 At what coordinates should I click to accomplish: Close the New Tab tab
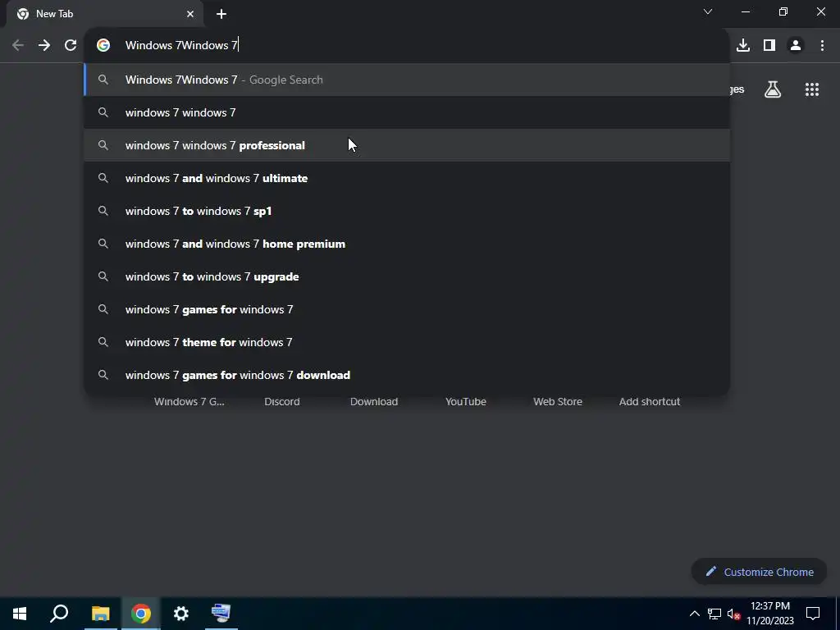tap(190, 14)
